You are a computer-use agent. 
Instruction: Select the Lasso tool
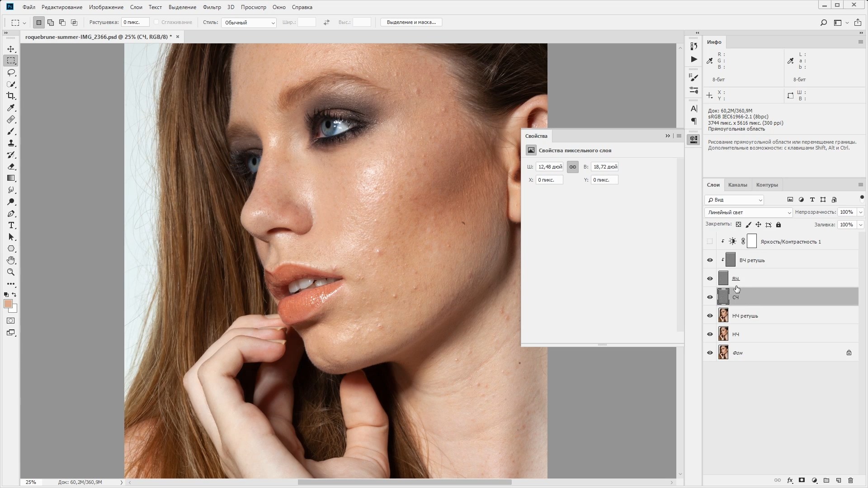click(x=11, y=72)
